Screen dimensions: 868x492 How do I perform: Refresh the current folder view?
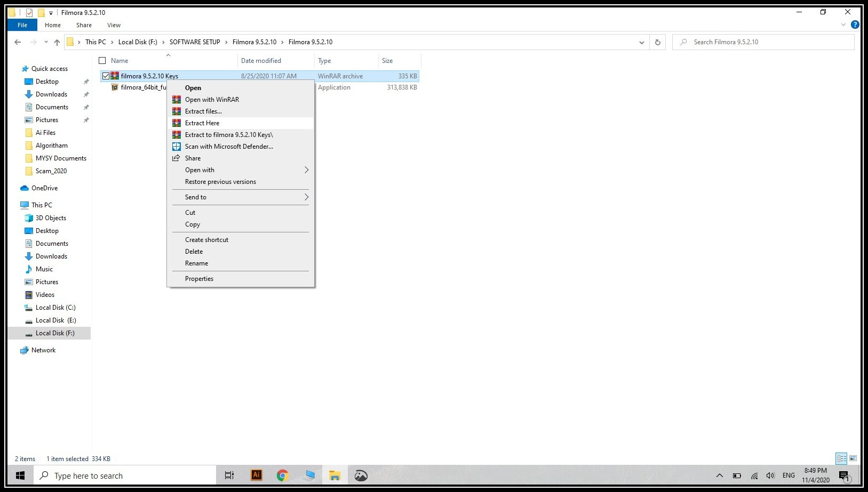658,42
